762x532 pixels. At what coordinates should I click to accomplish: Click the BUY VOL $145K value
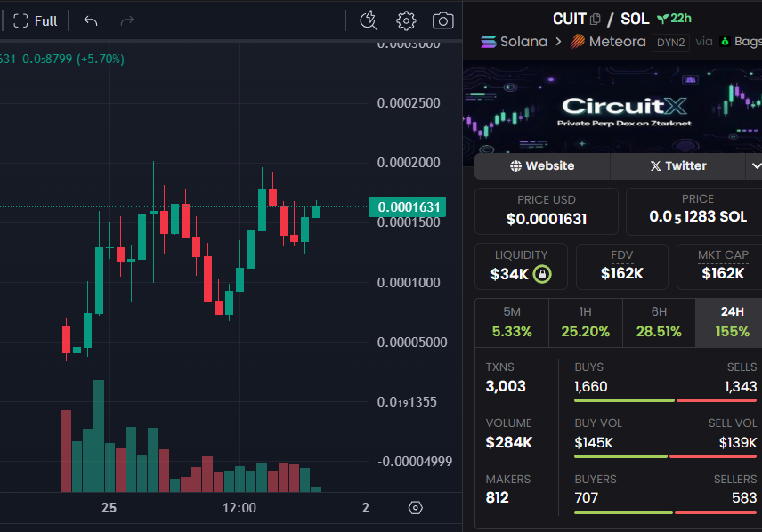point(594,443)
